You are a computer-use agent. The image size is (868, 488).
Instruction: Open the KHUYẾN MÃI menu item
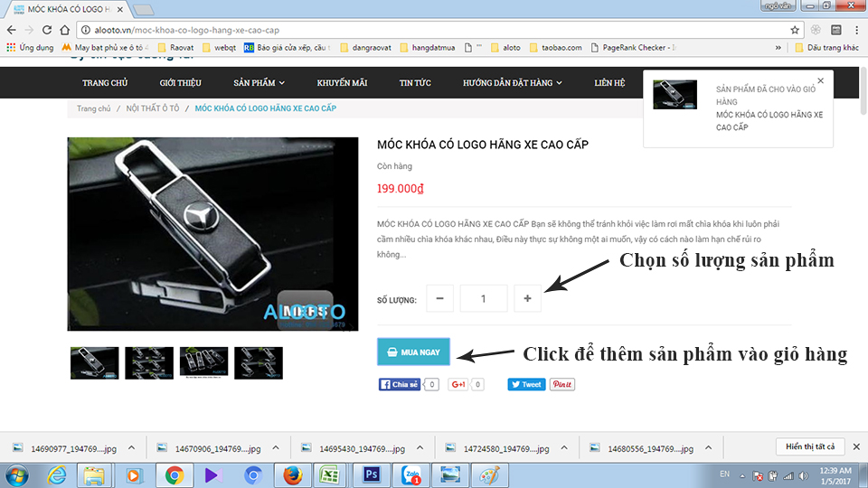coord(342,83)
